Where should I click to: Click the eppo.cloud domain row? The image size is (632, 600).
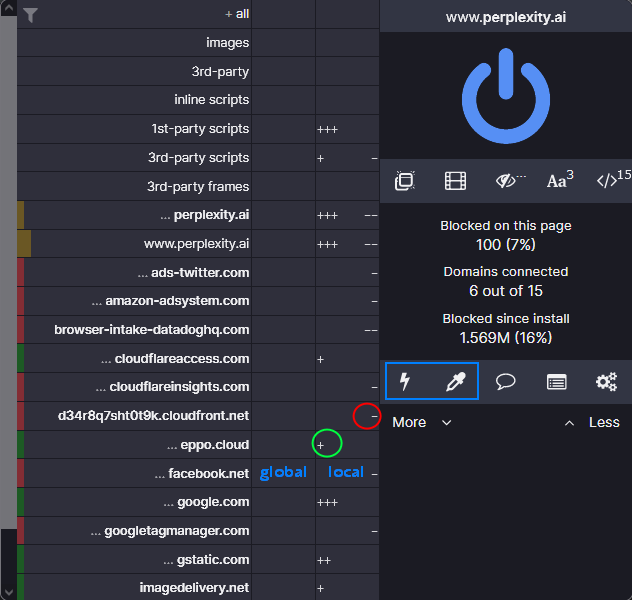[134, 444]
